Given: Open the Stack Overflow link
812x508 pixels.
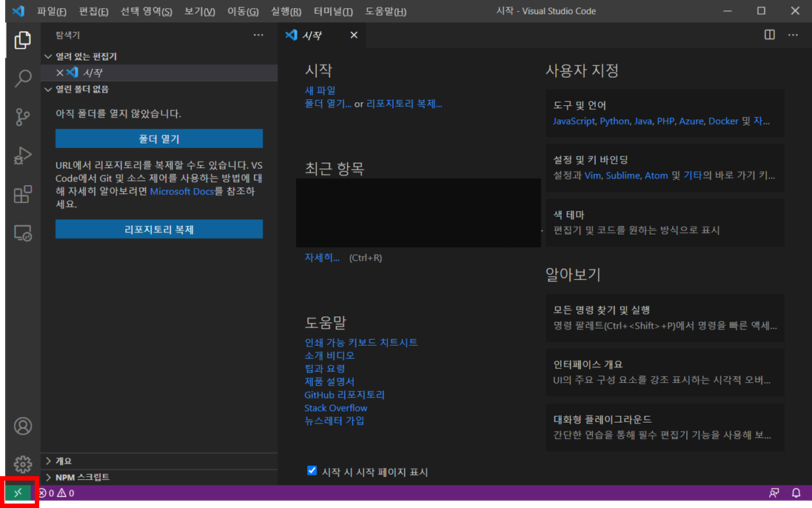Looking at the screenshot, I should [x=335, y=407].
